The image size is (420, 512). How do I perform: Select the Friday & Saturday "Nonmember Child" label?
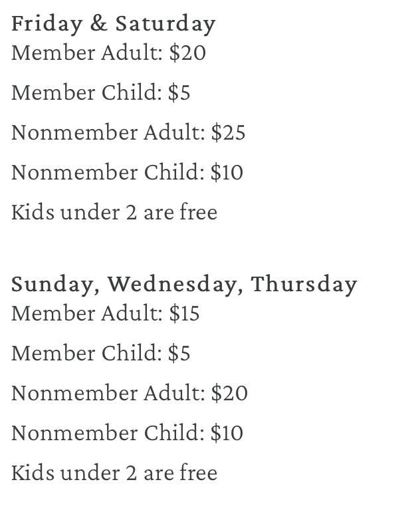[x=108, y=172]
